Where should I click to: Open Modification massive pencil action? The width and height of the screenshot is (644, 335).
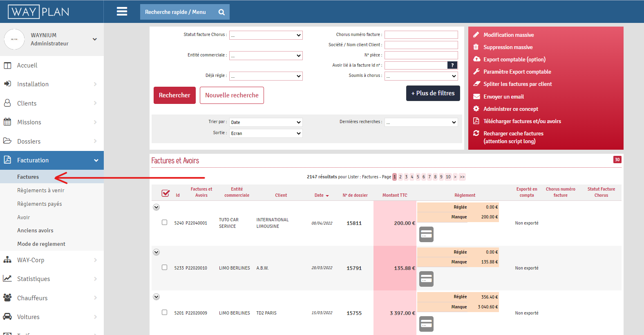tap(508, 35)
